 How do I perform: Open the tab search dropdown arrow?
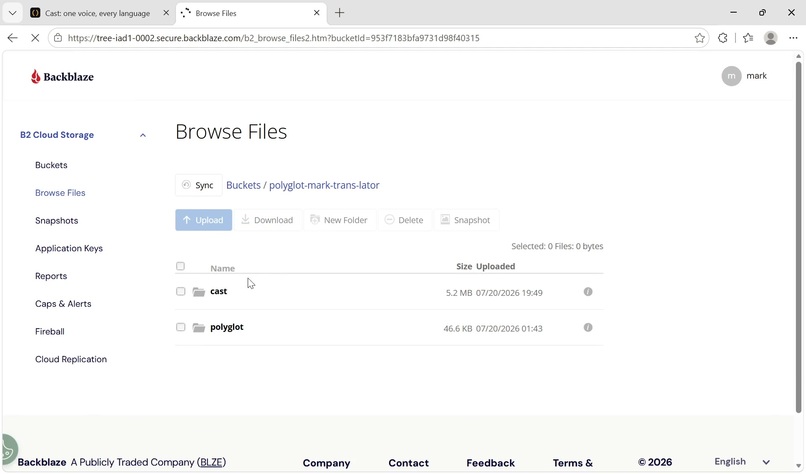[x=12, y=13]
